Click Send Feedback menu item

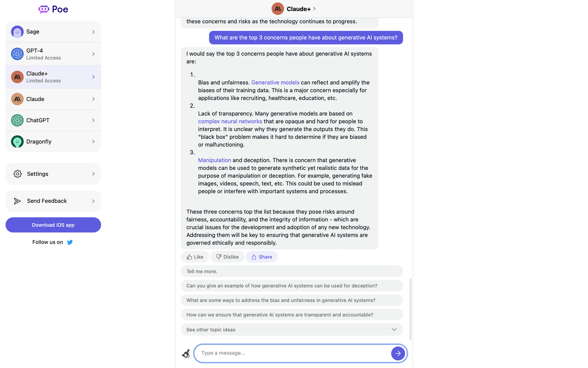pos(53,201)
